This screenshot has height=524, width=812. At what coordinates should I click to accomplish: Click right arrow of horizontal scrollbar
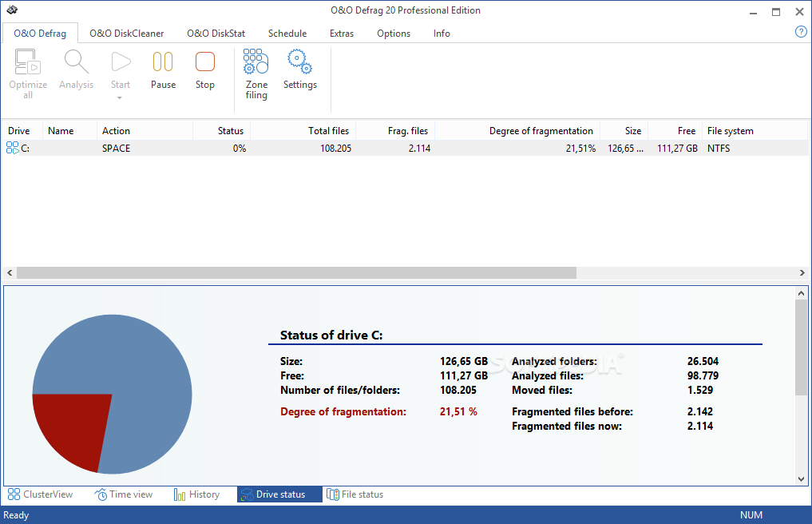pos(802,272)
